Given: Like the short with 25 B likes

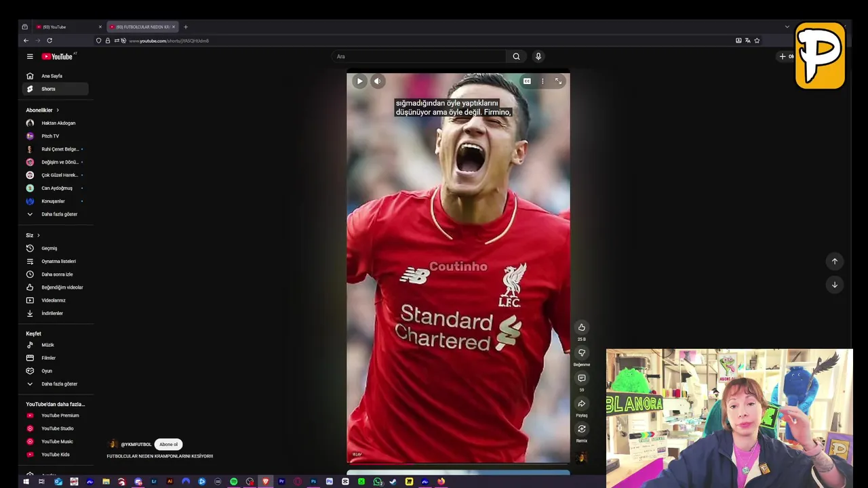Looking at the screenshot, I should coord(582,327).
